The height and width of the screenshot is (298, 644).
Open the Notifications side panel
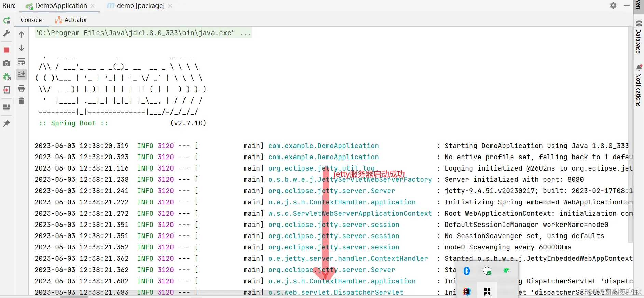tap(639, 85)
